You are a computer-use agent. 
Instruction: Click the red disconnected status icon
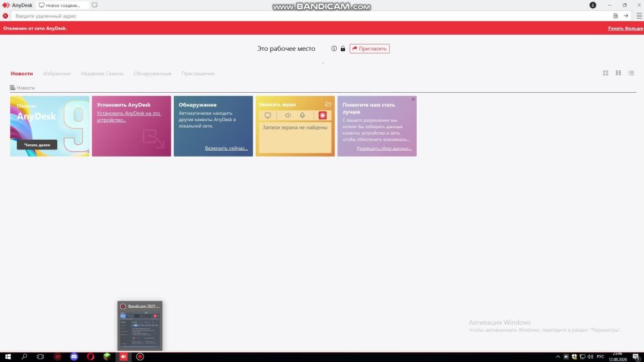[5, 16]
